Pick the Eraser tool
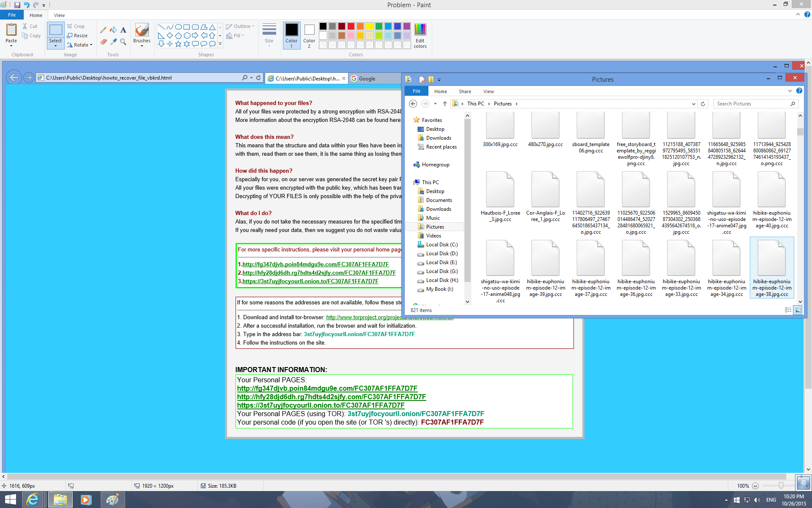This screenshot has width=812, height=508. coord(103,41)
